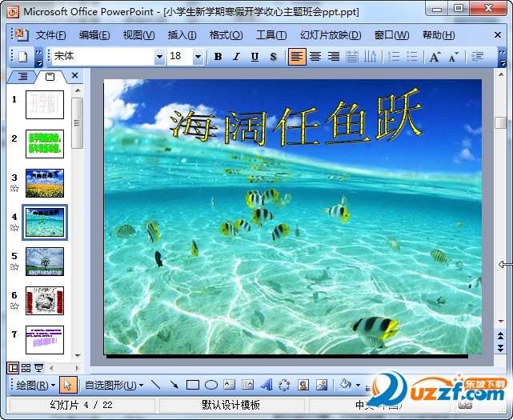Viewport: 513px width, 420px height.
Task: Expand the standard toolbar options
Action: pos(38,57)
